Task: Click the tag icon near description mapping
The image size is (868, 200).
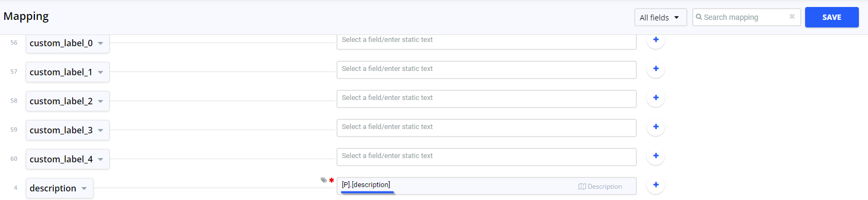Action: [x=324, y=180]
